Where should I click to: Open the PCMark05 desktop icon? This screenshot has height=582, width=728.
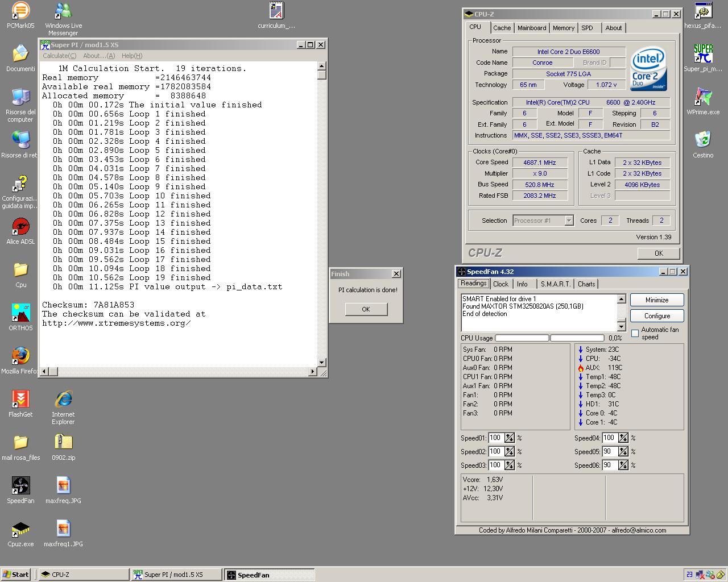20,15
